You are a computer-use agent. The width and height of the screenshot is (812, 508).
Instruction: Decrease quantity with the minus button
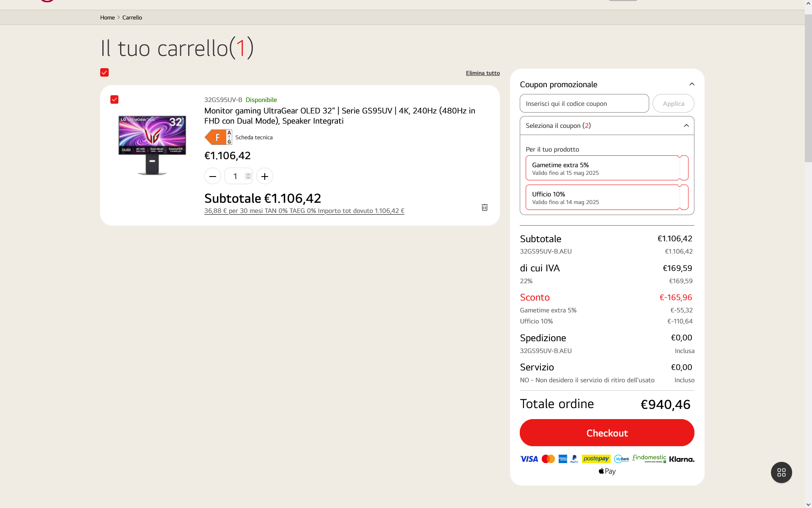pos(213,176)
